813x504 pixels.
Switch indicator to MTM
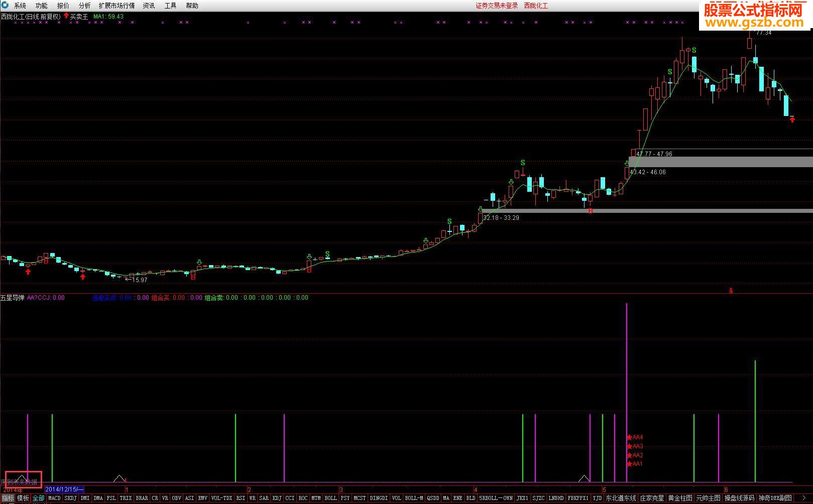(x=316, y=498)
